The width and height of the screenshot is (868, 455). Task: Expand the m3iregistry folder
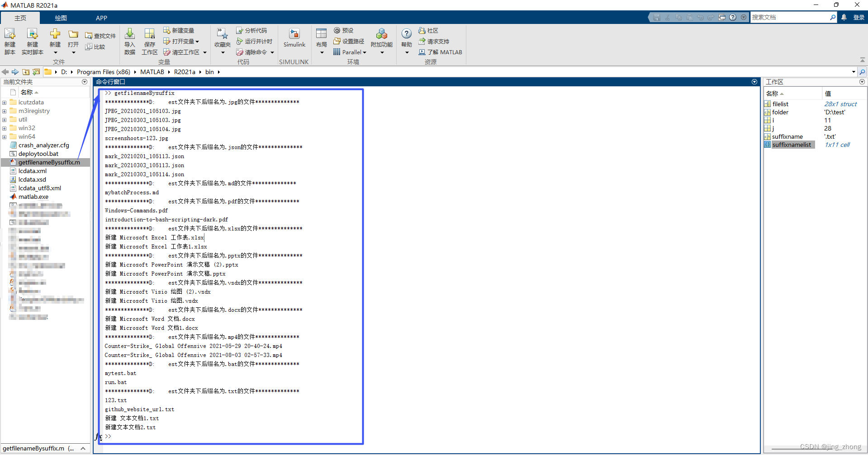click(5, 111)
